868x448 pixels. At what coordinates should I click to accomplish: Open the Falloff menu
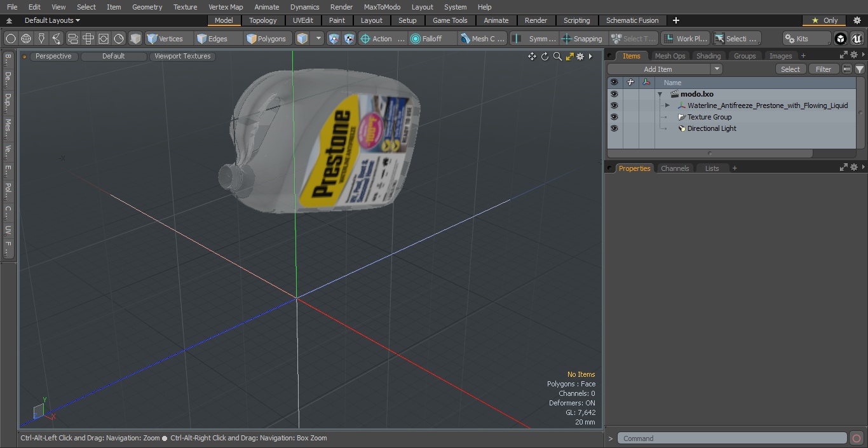pyautogui.click(x=433, y=39)
